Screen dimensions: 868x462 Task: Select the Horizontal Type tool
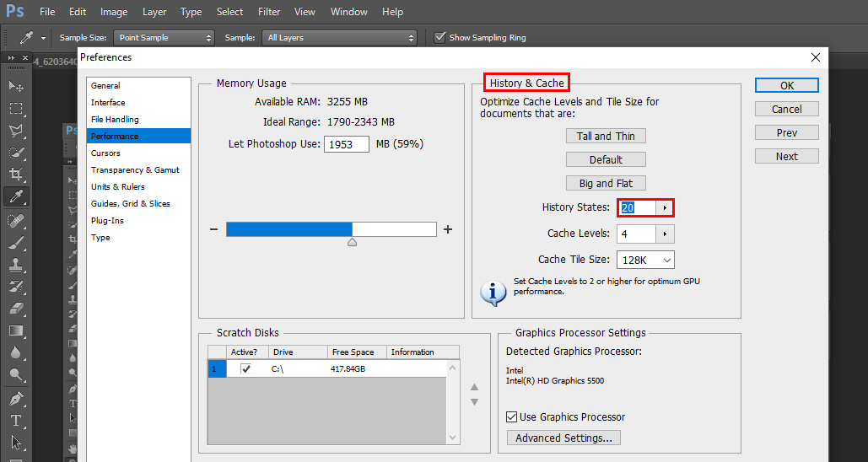click(x=16, y=421)
